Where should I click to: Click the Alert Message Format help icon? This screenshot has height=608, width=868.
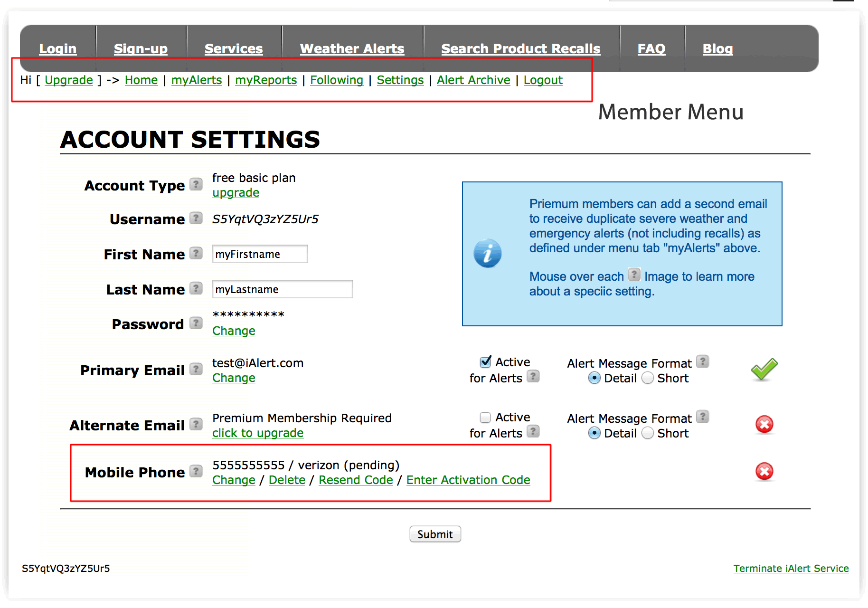pyautogui.click(x=703, y=361)
